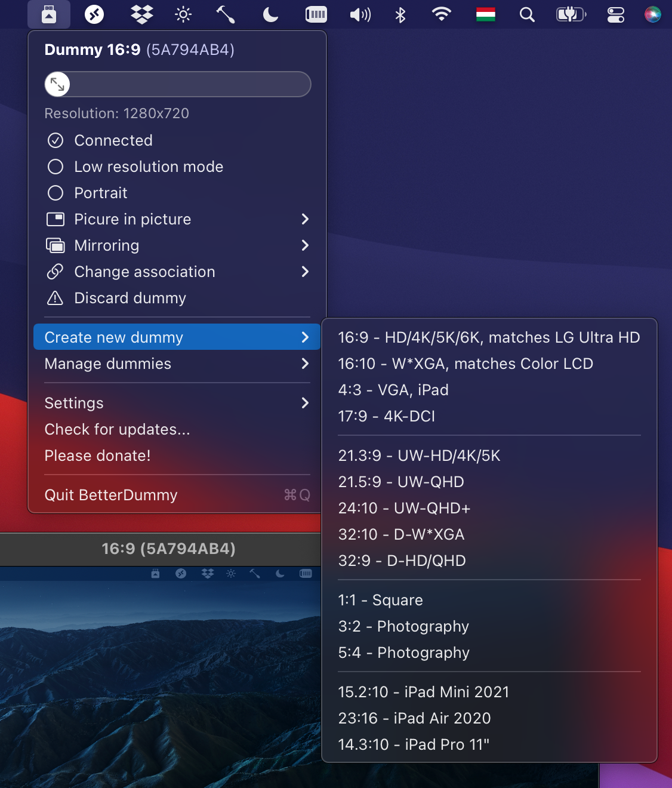The width and height of the screenshot is (672, 788).
Task: Open Spotlight search magnifier icon
Action: click(527, 14)
